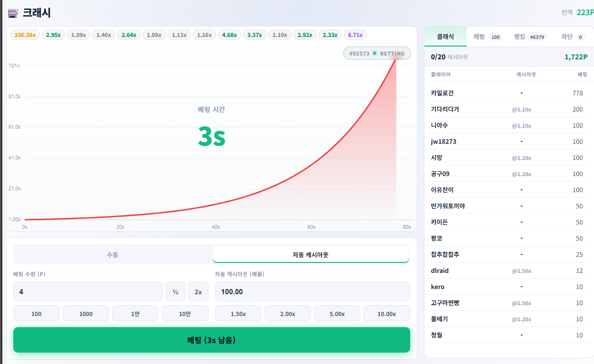
Task: Double the bet with the 2x button
Action: point(198,291)
